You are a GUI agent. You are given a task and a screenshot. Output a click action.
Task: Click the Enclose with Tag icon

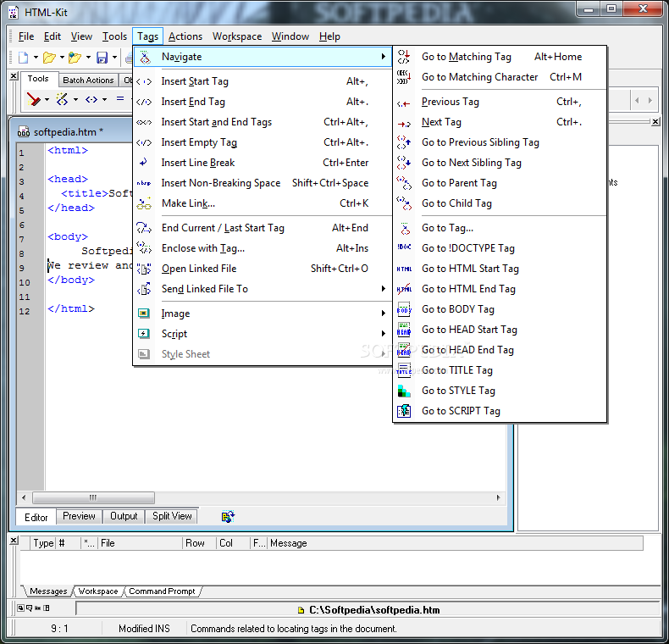click(144, 248)
